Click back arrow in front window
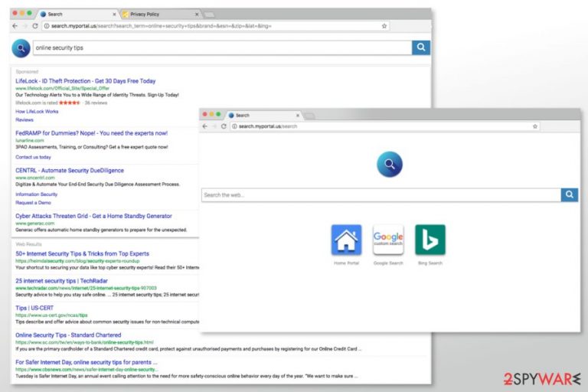This screenshot has width=588, height=392. [204, 126]
